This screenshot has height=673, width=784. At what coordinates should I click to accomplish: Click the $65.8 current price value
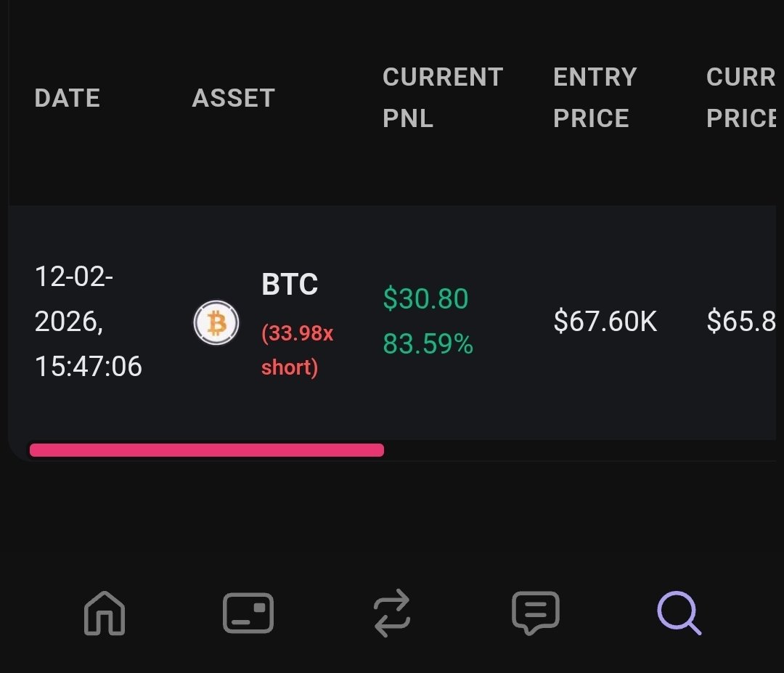pyautogui.click(x=741, y=321)
